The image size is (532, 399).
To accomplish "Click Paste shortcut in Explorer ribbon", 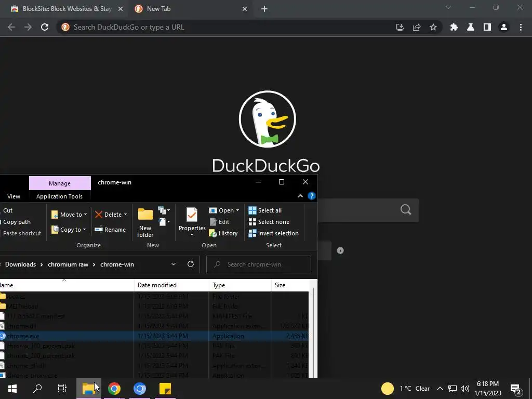I will (21, 233).
